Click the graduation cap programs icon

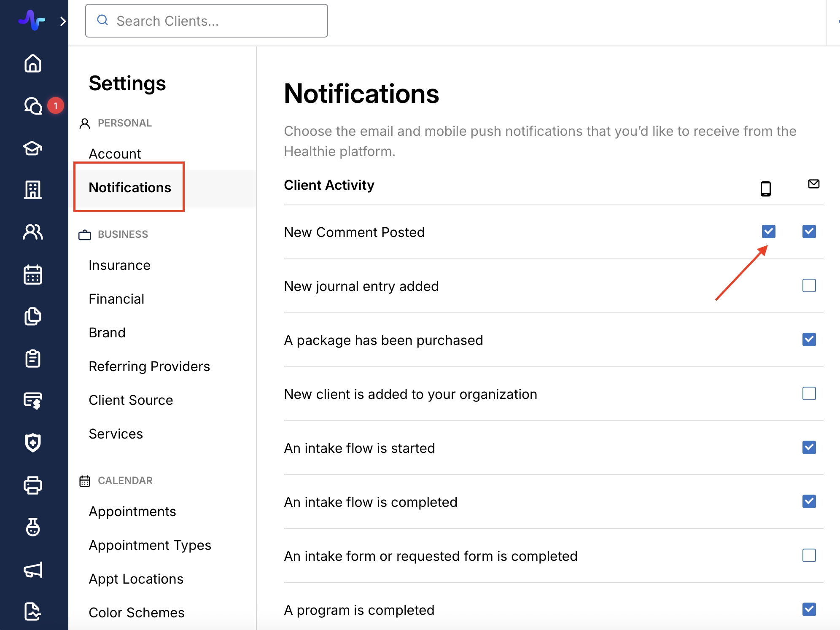[x=33, y=148]
